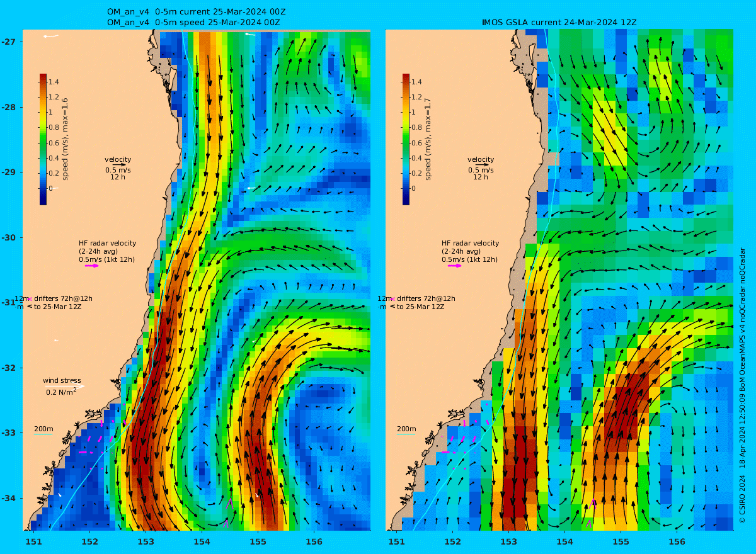Click 'to 25 Mar 12Z' text on left map
Viewport: 756px width, 554px height.
57,307
